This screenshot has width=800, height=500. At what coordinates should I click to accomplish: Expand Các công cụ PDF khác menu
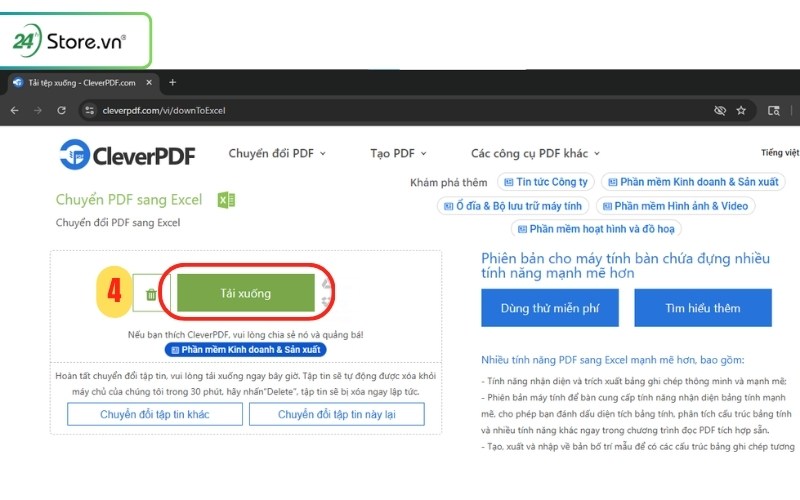tap(535, 153)
